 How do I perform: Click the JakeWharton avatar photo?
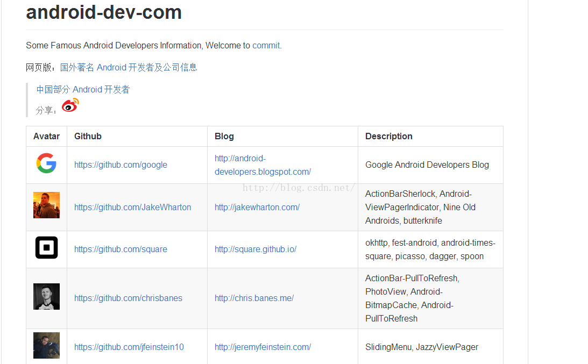(x=46, y=205)
